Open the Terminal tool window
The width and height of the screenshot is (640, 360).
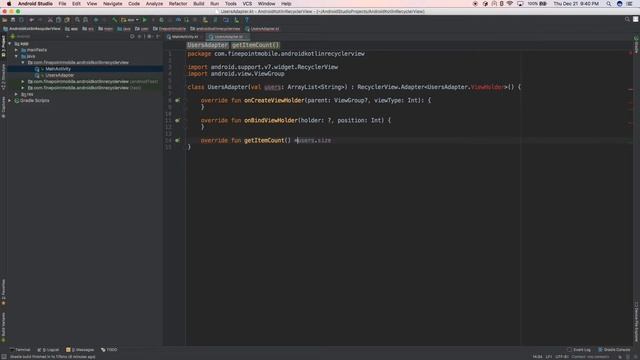click(20, 350)
